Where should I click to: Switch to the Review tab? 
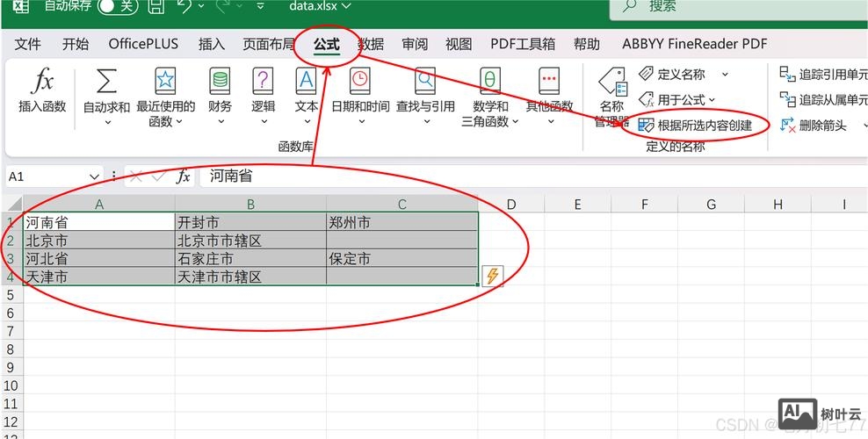click(416, 44)
